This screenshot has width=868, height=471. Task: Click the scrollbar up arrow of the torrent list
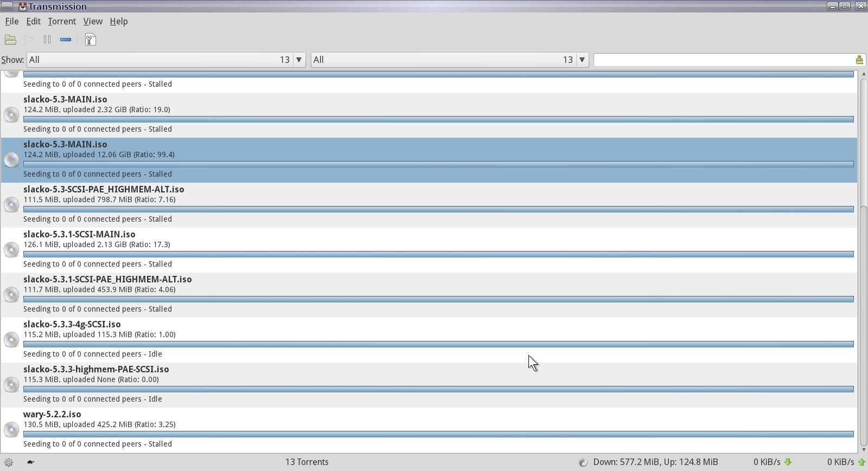coord(863,74)
